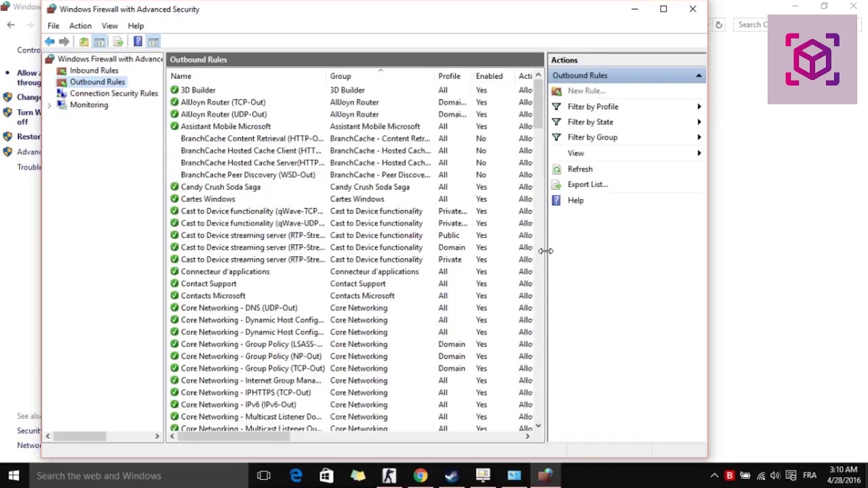Image resolution: width=868 pixels, height=488 pixels.
Task: Open the View menu
Action: 109,26
